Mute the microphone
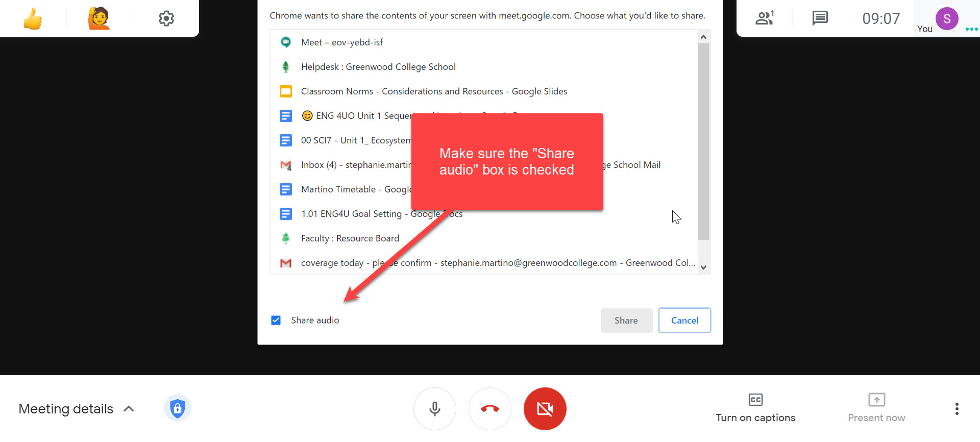 pos(435,409)
